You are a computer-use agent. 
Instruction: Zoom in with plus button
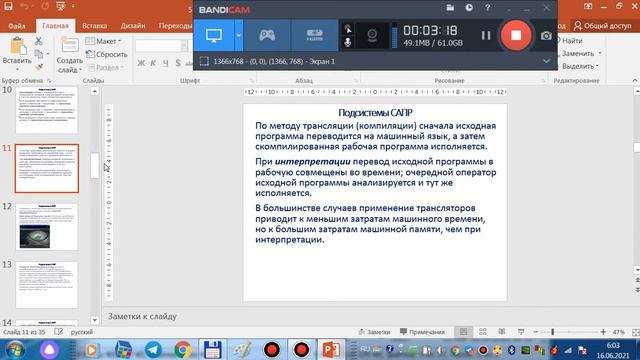point(603,332)
